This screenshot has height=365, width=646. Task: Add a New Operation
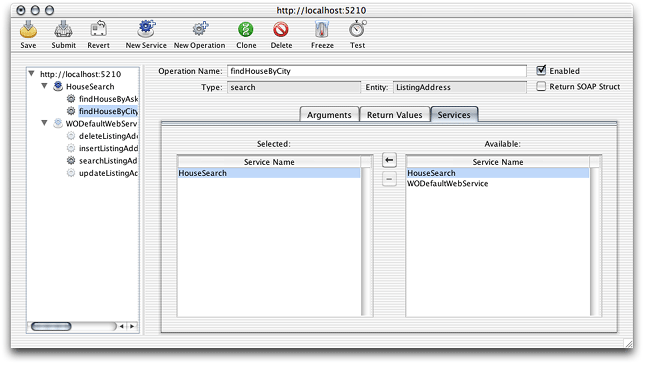pos(200,30)
